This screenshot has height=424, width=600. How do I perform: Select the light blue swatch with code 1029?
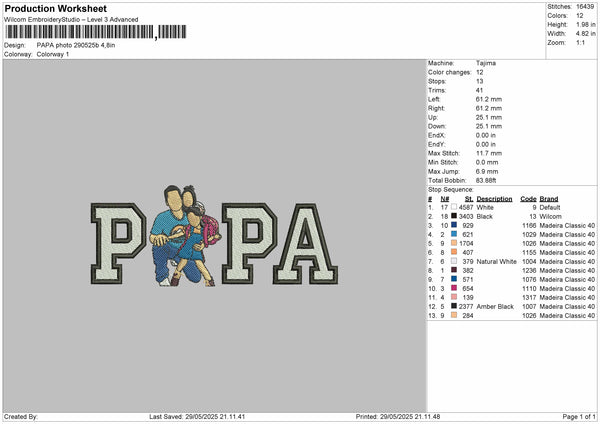pyautogui.click(x=454, y=234)
